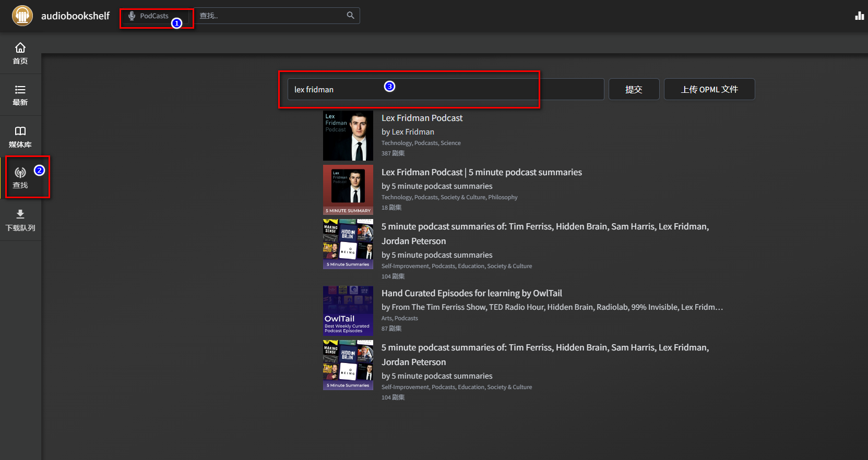Open 下载队列 download queue in sidebar
The height and width of the screenshot is (460, 868).
(20, 220)
